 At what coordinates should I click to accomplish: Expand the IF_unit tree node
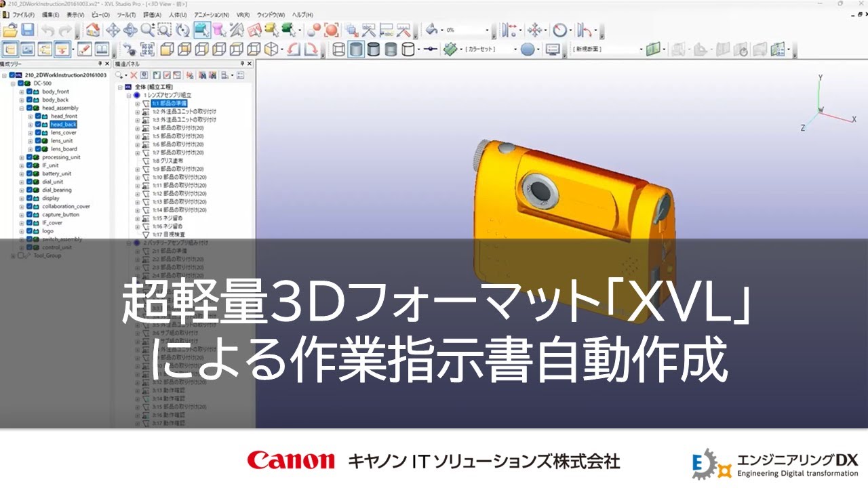tap(22, 165)
